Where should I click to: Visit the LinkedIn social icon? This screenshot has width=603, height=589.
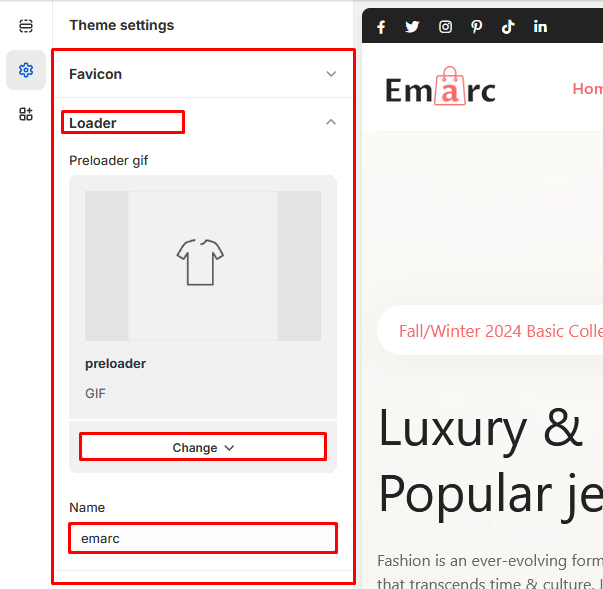coord(540,27)
